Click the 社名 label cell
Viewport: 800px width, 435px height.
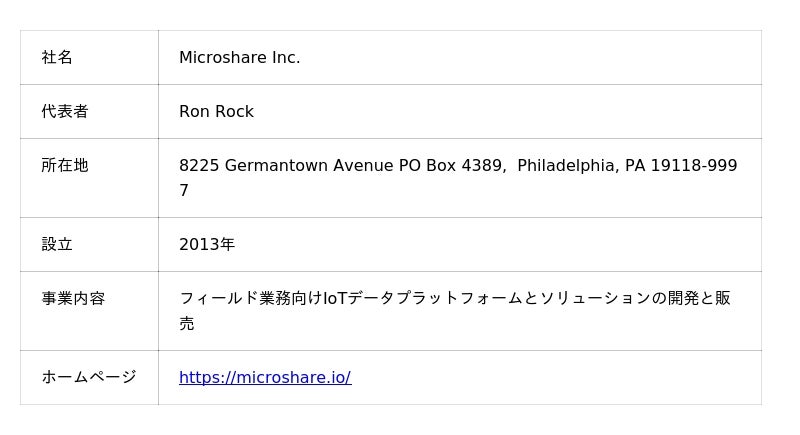(57, 58)
